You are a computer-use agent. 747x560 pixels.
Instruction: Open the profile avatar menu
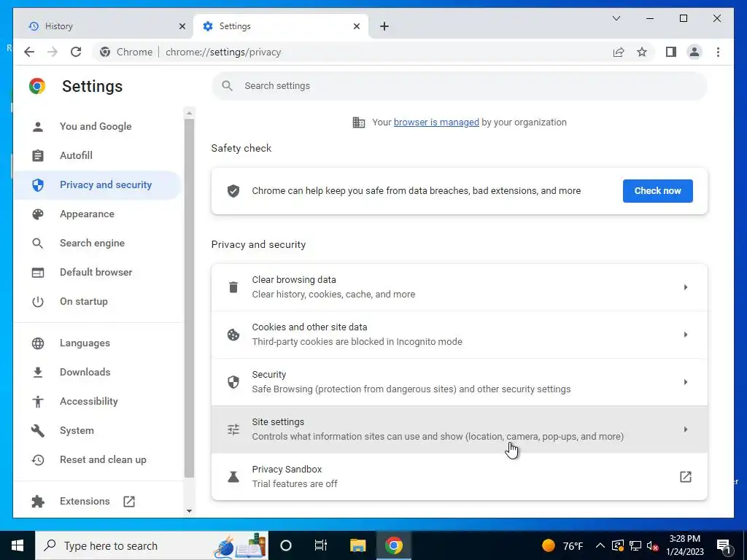coord(694,52)
